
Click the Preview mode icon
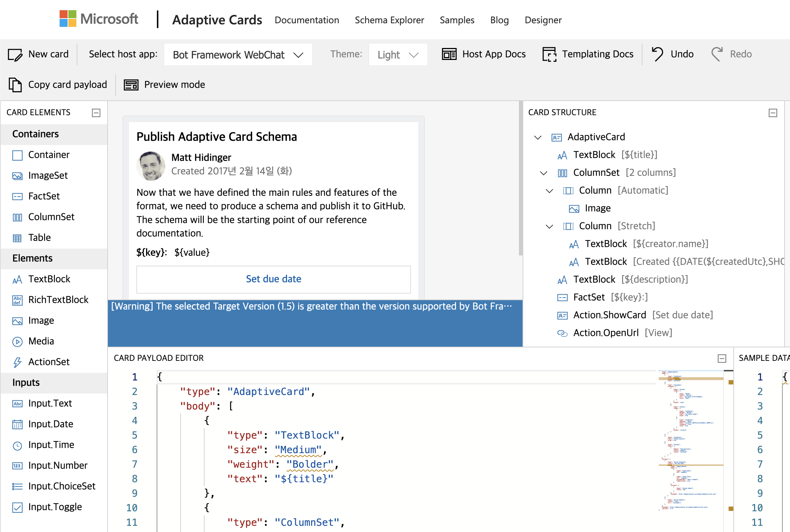pyautogui.click(x=131, y=85)
